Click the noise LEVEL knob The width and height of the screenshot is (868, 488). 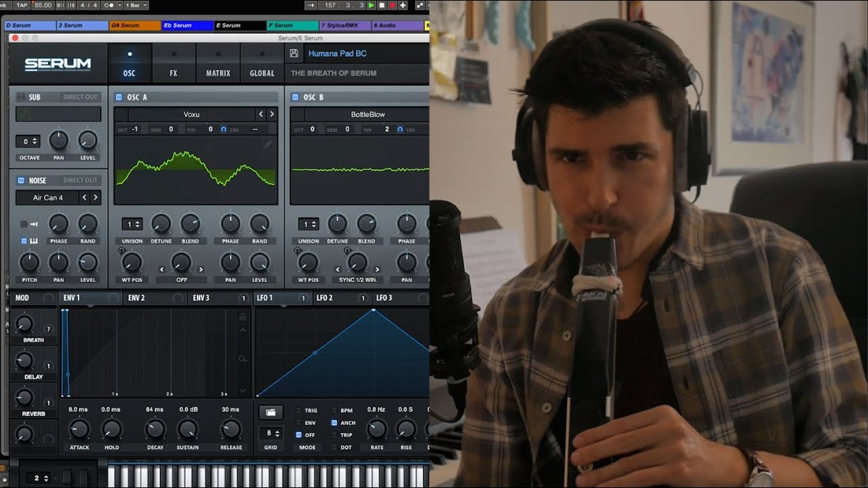point(88,262)
